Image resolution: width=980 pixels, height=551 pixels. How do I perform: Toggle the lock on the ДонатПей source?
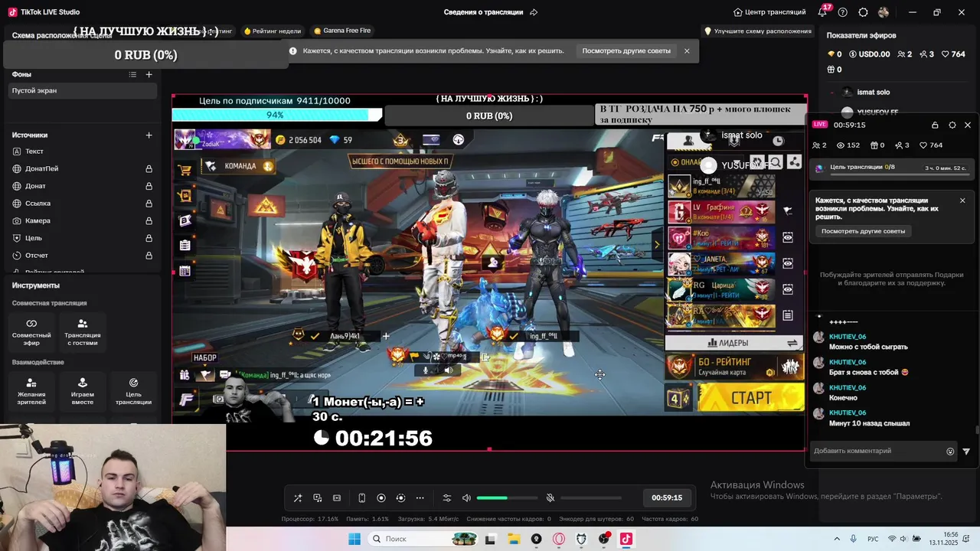point(149,169)
